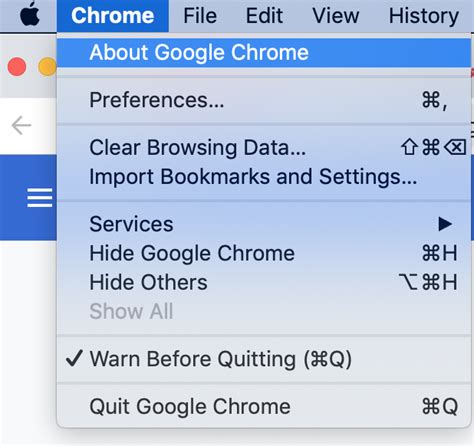Viewport: 474px width, 446px height.
Task: Open the History menu
Action: [424, 16]
